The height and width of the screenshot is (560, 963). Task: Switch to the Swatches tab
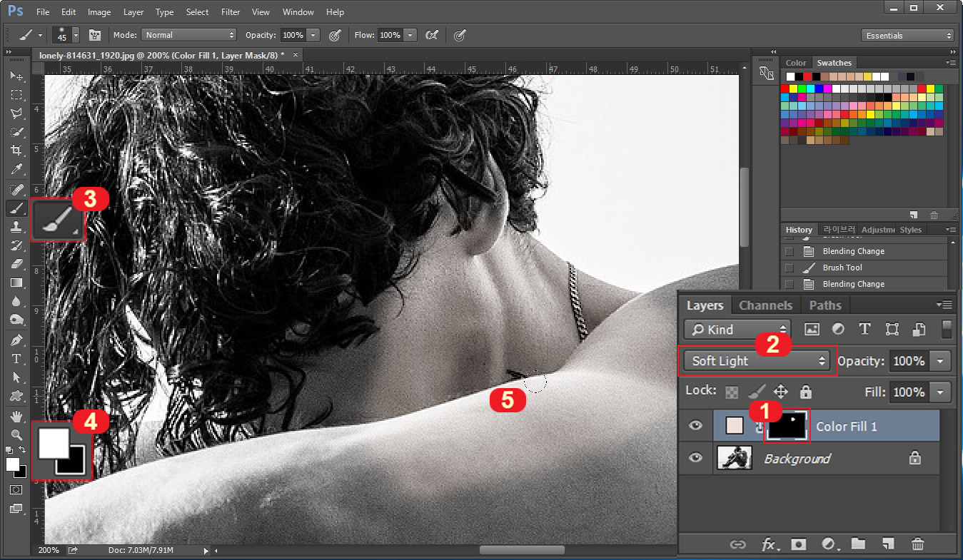pos(834,63)
